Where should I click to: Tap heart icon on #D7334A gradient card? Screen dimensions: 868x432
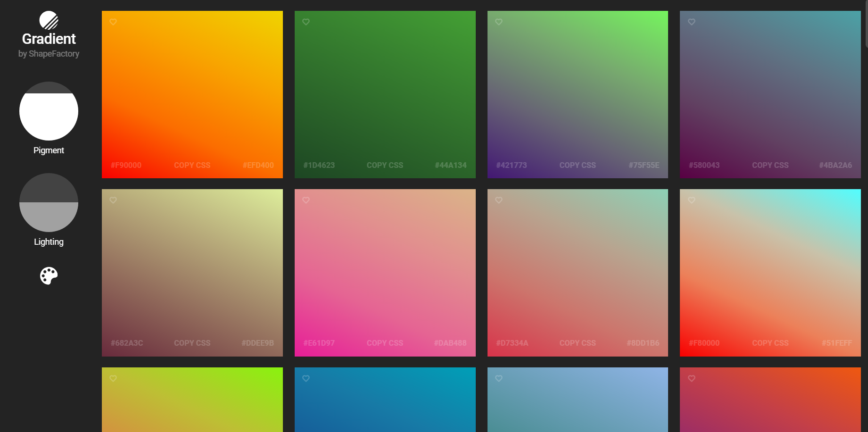click(x=499, y=200)
